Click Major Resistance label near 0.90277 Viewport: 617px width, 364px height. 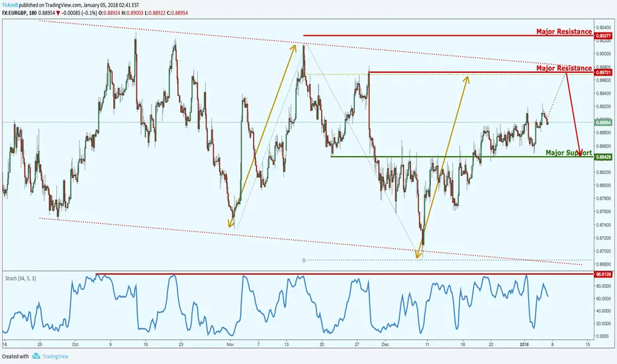564,31
